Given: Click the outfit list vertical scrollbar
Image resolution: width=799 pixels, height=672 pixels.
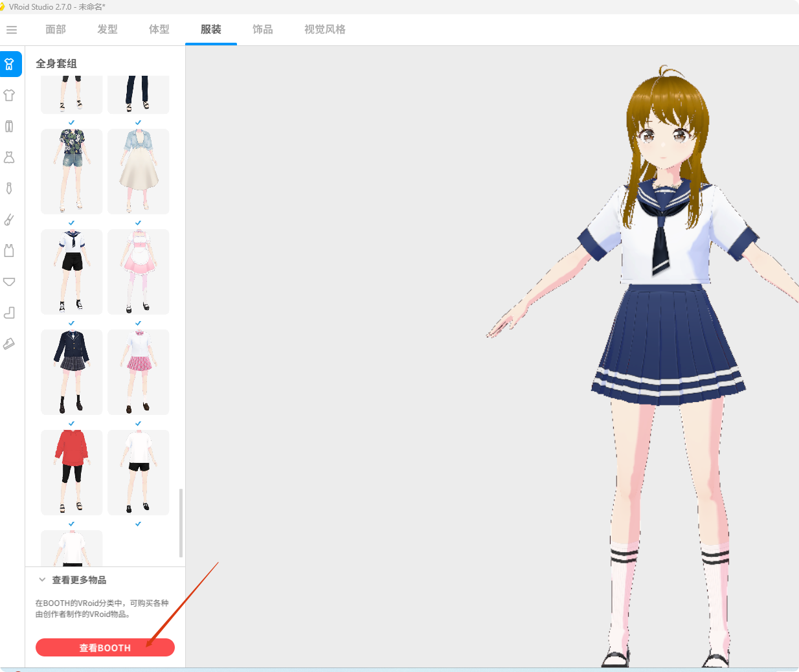Looking at the screenshot, I should 181,523.
